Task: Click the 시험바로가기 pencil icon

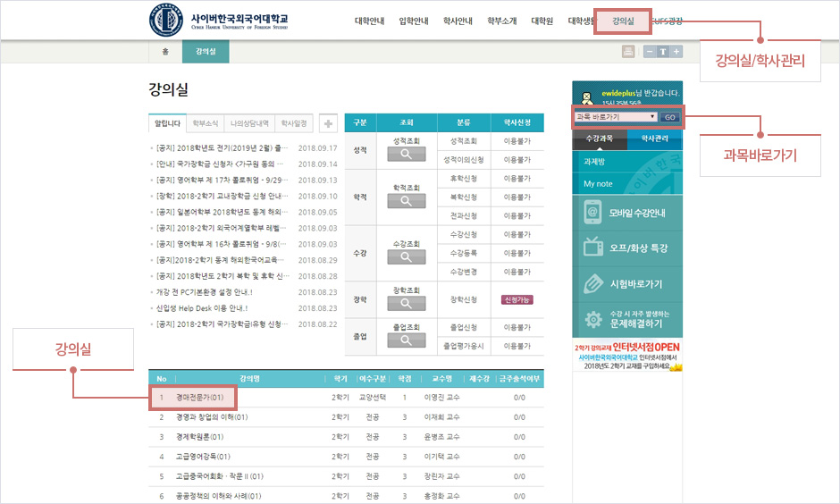Action: pyautogui.click(x=592, y=283)
